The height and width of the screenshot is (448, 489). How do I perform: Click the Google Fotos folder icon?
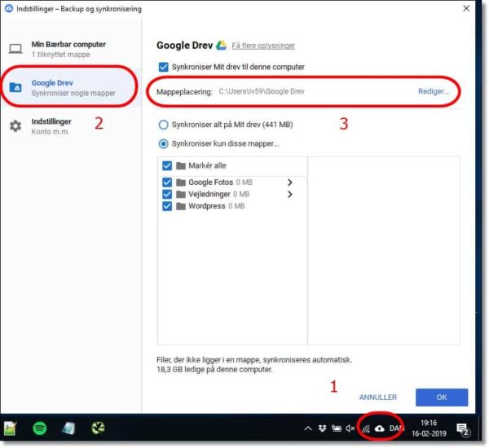click(181, 182)
